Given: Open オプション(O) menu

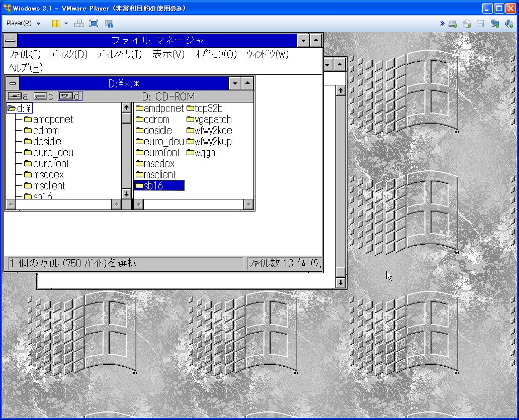Looking at the screenshot, I should (x=215, y=54).
